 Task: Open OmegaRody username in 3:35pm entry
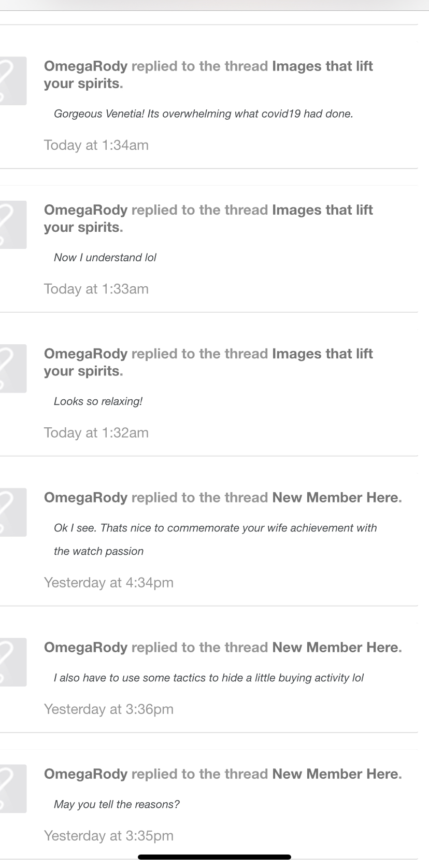pos(85,774)
